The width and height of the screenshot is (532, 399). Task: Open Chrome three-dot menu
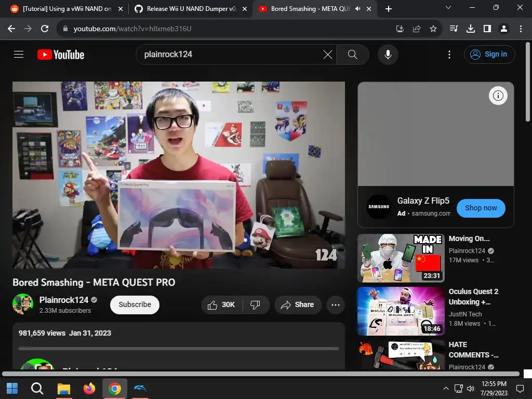pos(521,29)
